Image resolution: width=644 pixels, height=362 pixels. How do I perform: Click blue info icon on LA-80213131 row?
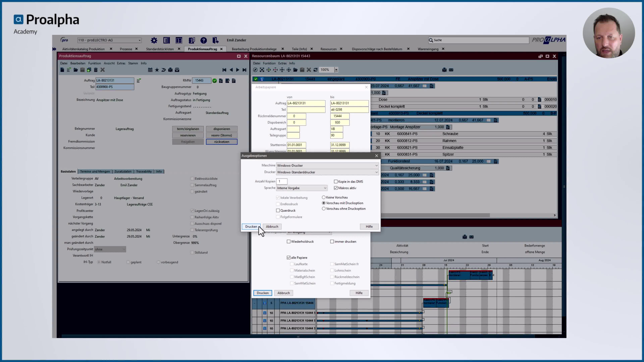(x=262, y=79)
